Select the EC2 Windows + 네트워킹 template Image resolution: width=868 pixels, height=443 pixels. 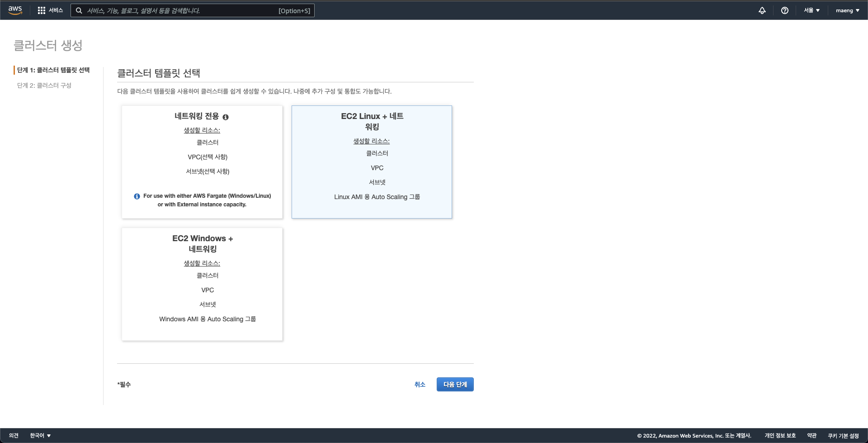[x=202, y=284]
